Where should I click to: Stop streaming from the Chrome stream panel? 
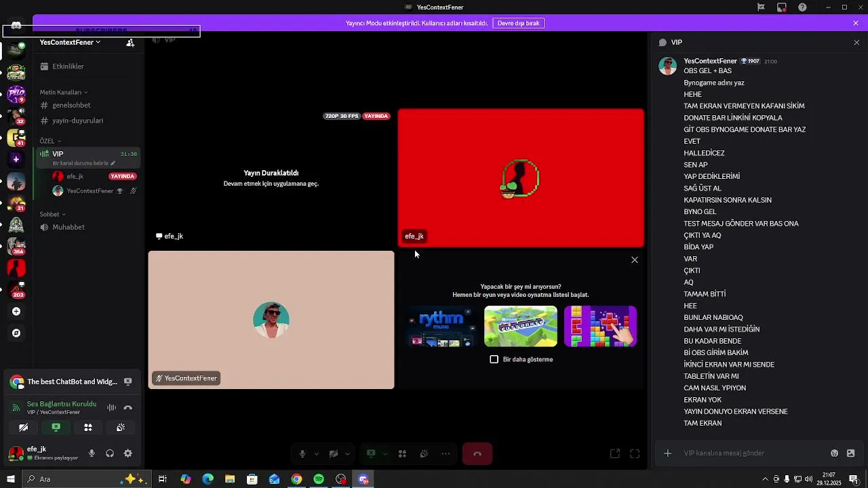point(128,382)
